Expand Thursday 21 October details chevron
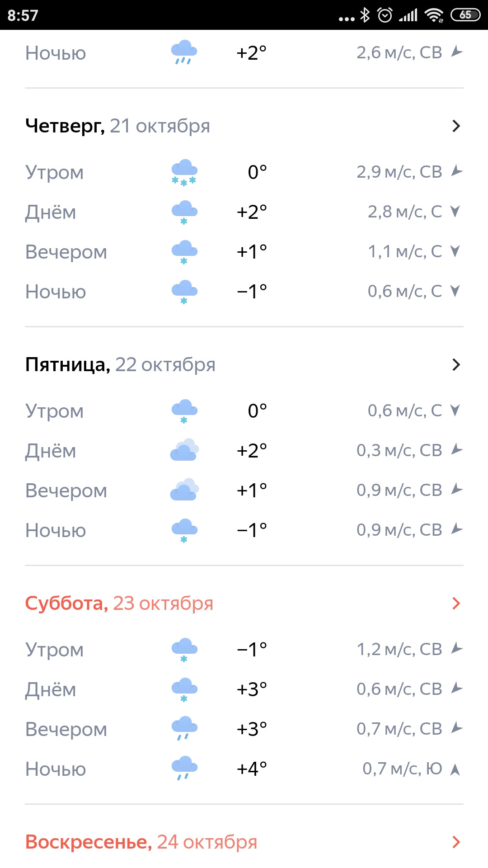This screenshot has width=488, height=868. tap(456, 126)
